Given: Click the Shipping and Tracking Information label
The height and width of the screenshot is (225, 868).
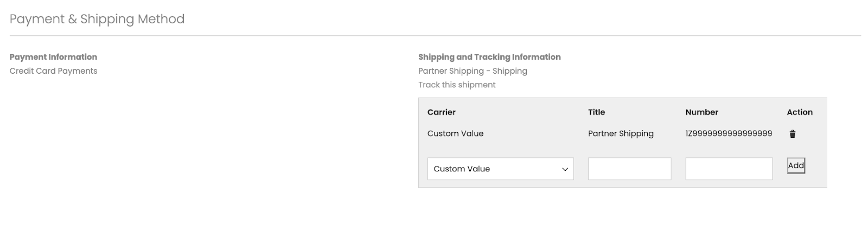Looking at the screenshot, I should pos(489,57).
